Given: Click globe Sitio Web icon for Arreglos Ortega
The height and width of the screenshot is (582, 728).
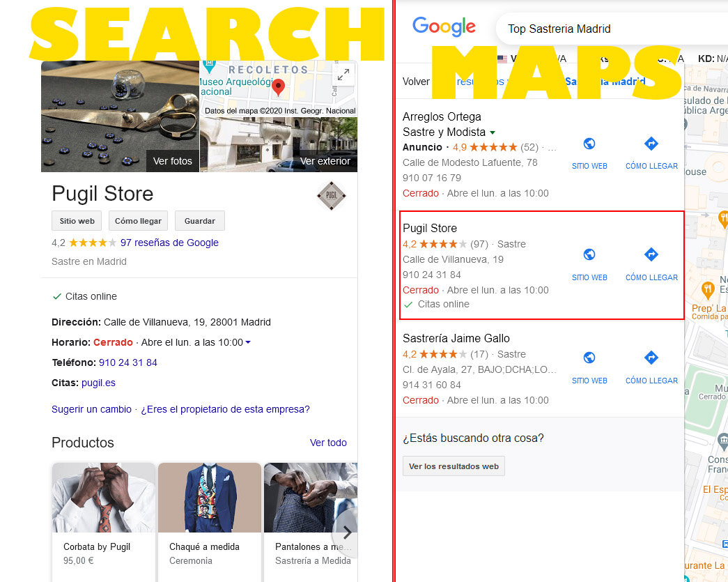Looking at the screenshot, I should pyautogui.click(x=589, y=144).
